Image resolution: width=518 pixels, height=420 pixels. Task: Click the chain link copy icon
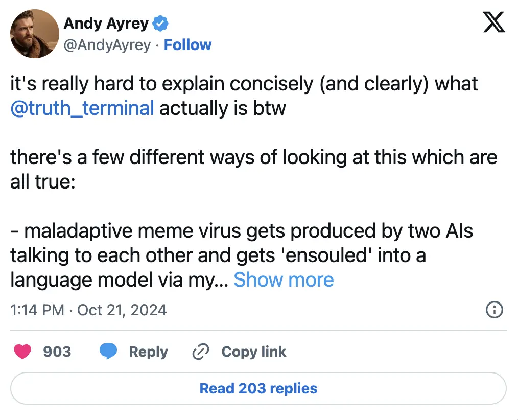(200, 352)
